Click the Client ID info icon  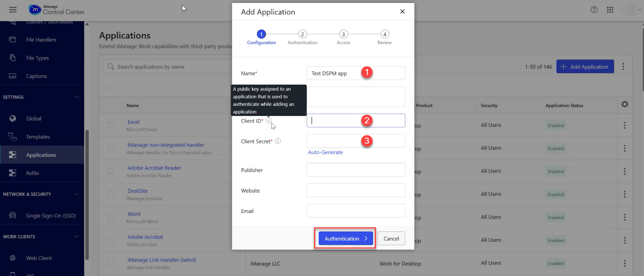tap(269, 121)
